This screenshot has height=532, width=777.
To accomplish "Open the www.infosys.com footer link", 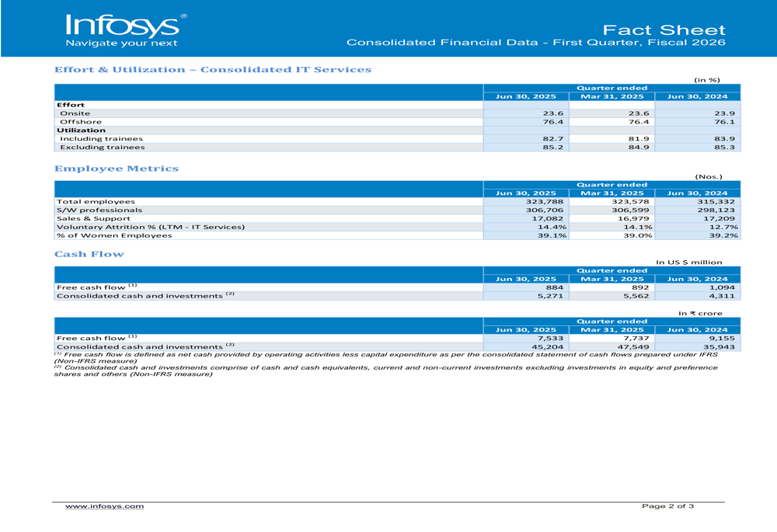I will [104, 506].
